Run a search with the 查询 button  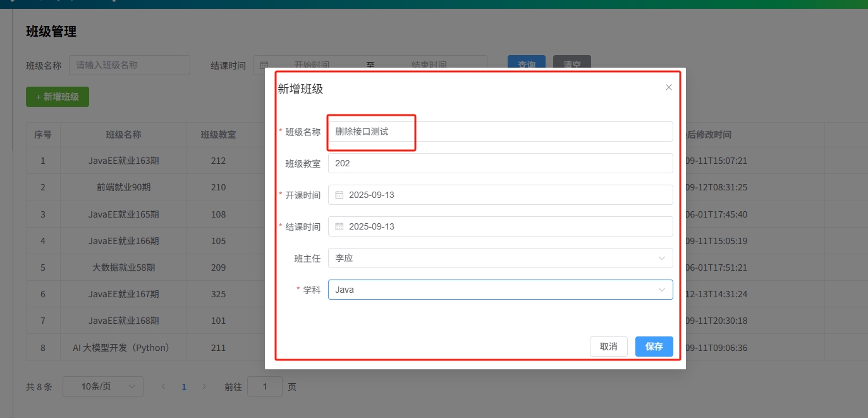[x=526, y=65]
